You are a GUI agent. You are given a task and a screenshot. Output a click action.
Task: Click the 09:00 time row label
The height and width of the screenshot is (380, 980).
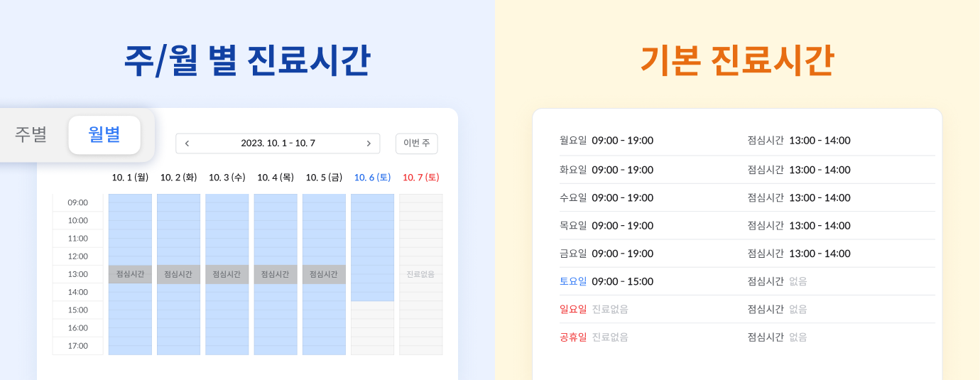[78, 202]
